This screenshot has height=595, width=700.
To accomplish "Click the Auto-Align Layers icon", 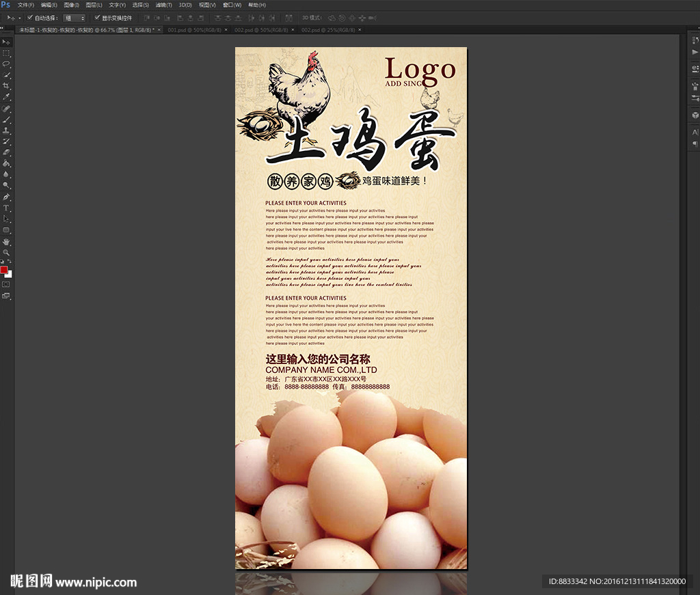I will tap(289, 18).
